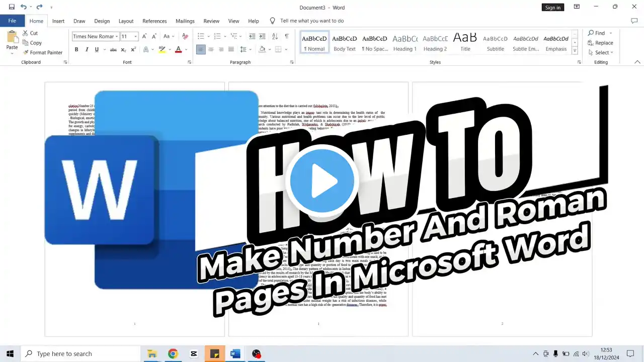Select the Format Painter tool
644x362 pixels.
pos(43,52)
